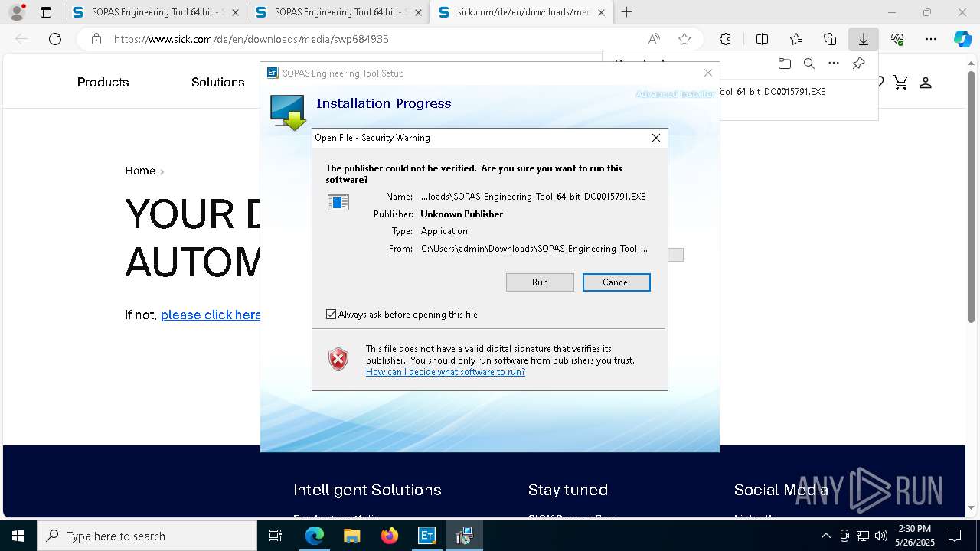Viewport: 980px width, 551px height.
Task: Close the sick.com downloads tab
Action: click(601, 12)
